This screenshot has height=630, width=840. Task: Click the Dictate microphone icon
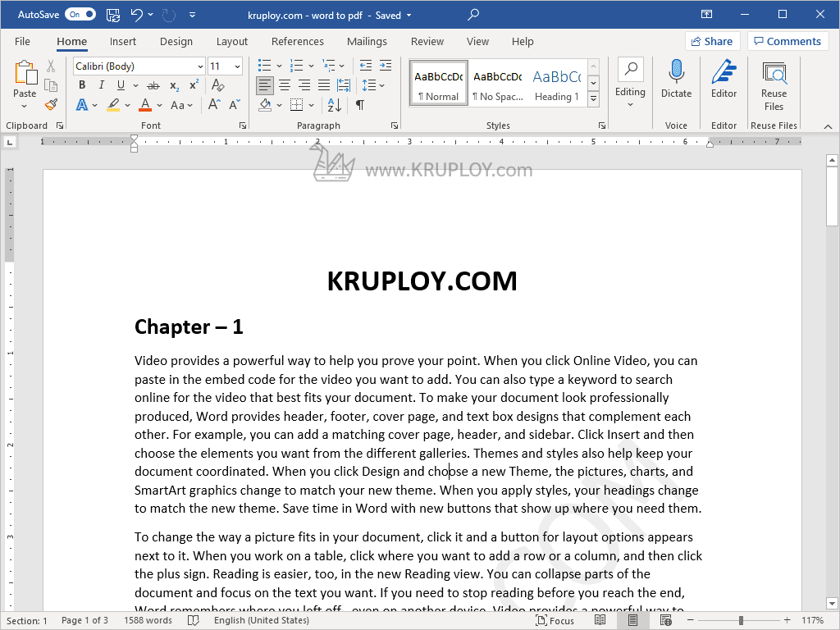coord(676,79)
